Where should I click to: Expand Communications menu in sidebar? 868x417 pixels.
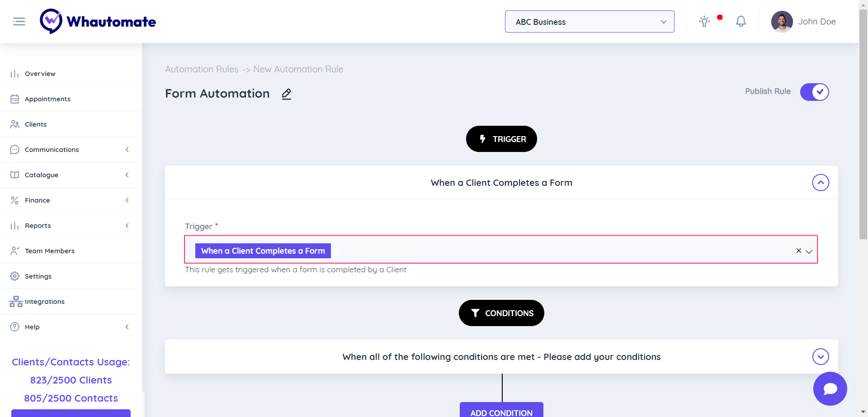pyautogui.click(x=71, y=150)
